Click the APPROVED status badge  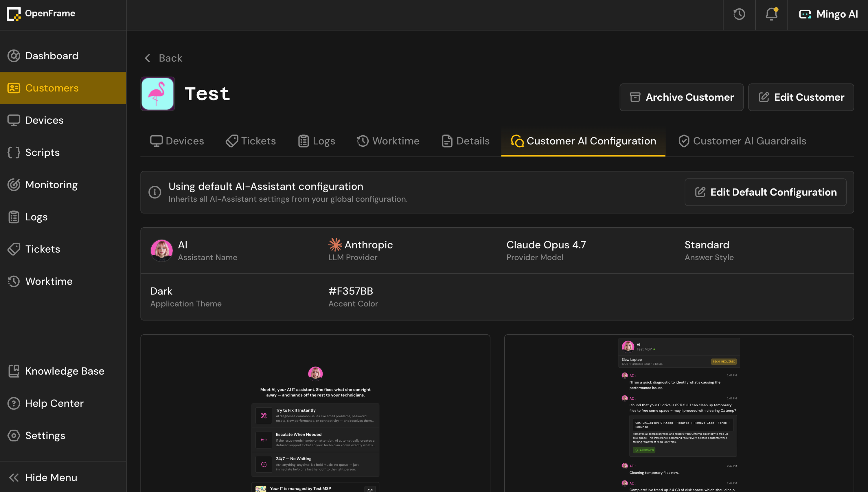[644, 450]
